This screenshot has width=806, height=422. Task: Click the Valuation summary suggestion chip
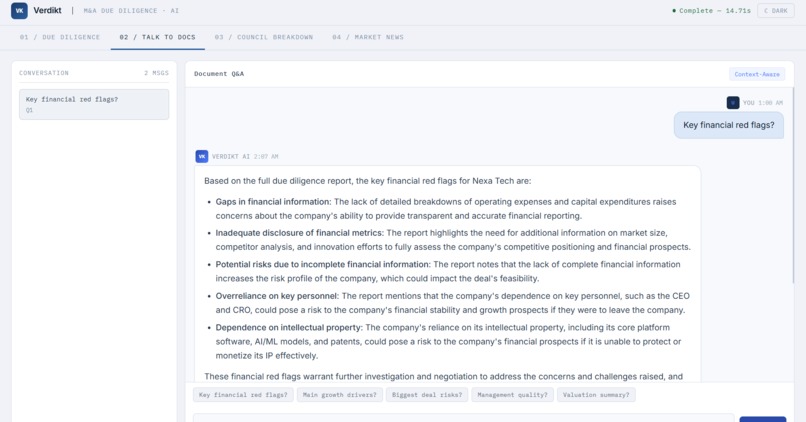coord(596,395)
